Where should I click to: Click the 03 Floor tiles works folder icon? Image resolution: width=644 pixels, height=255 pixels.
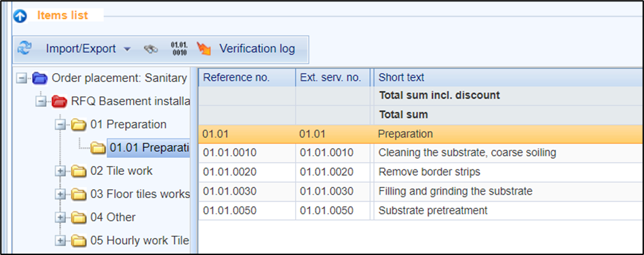click(79, 194)
